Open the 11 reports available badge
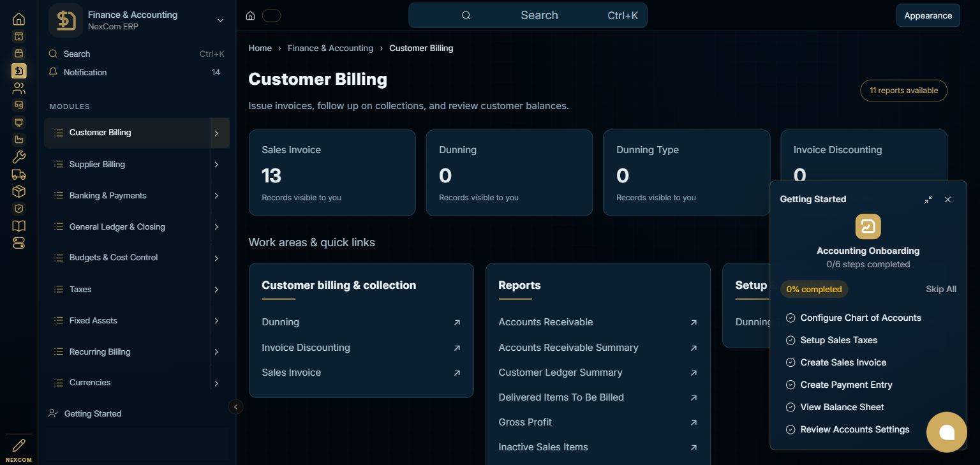 (x=903, y=91)
